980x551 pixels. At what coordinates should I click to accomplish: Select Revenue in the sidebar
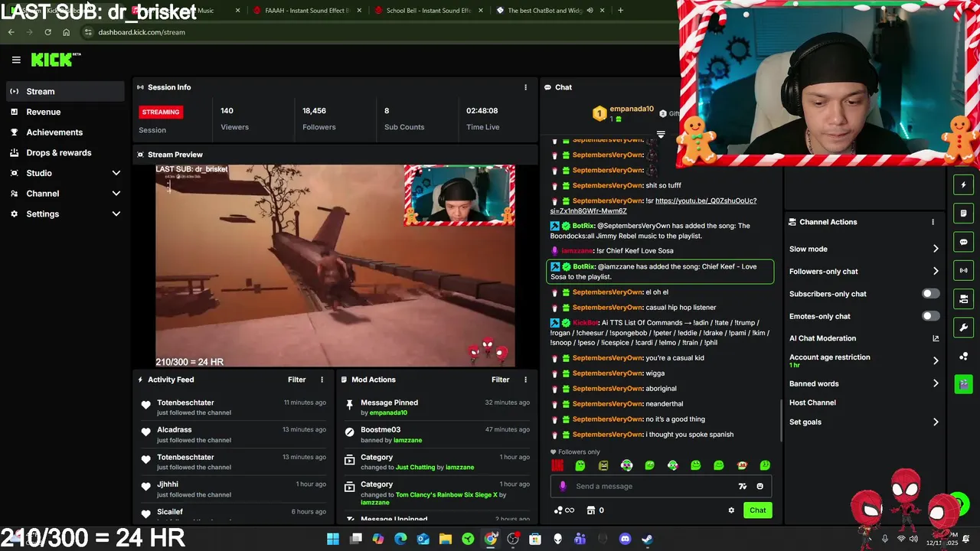64,112
